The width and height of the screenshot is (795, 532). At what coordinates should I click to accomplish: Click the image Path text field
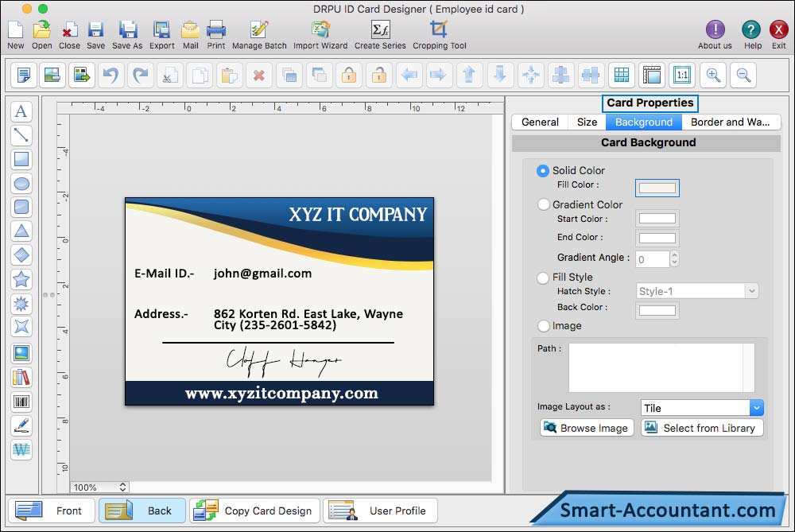click(661, 367)
